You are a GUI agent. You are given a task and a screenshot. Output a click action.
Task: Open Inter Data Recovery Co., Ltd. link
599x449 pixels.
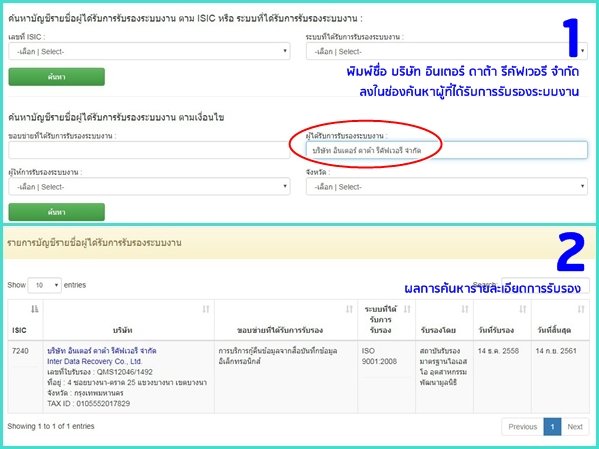94,361
